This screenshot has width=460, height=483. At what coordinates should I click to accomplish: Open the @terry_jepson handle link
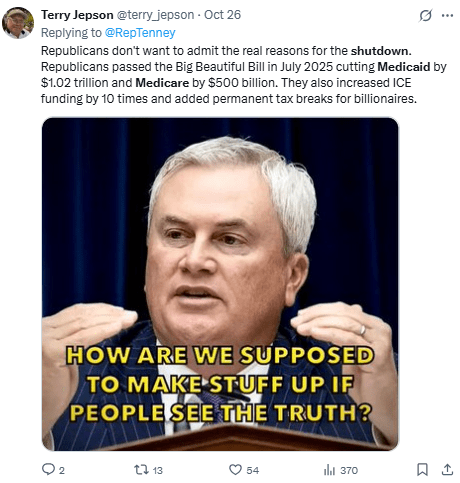pyautogui.click(x=155, y=15)
